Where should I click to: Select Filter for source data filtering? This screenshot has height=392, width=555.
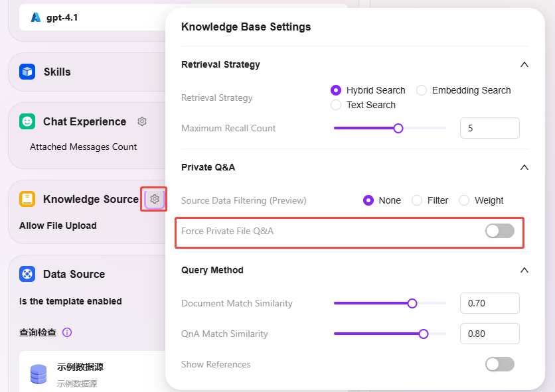(x=417, y=200)
